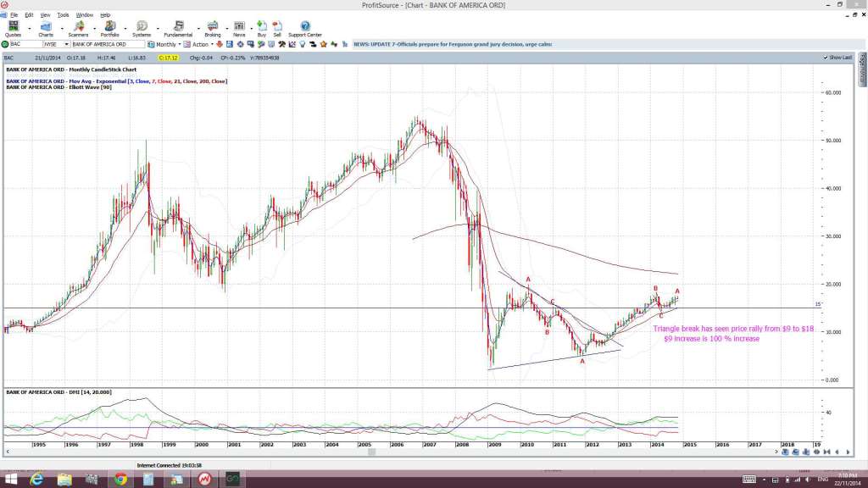
Task: Expand the Charts dropdown arrow
Action: point(62,28)
